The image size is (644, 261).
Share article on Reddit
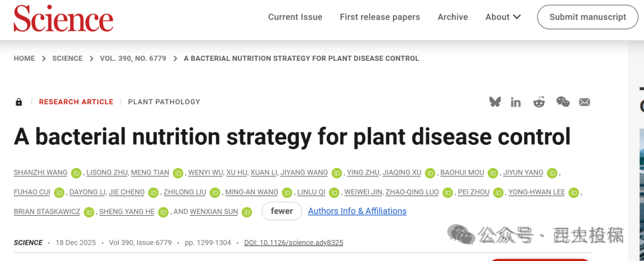pyautogui.click(x=539, y=102)
